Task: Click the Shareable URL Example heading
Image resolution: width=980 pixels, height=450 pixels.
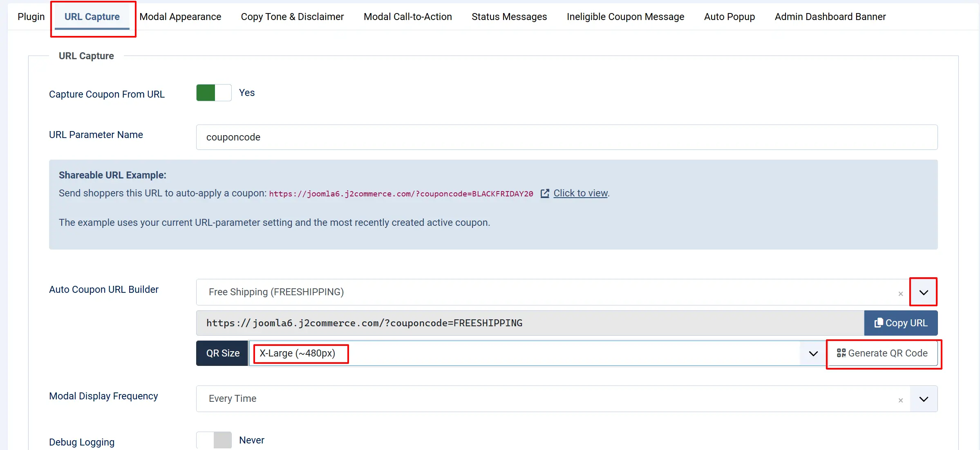Action: 112,175
